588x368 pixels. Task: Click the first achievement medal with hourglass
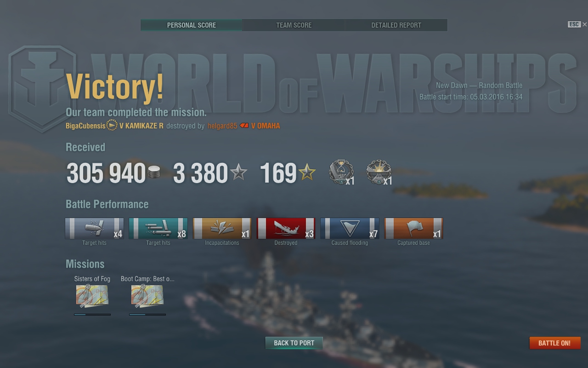click(341, 172)
